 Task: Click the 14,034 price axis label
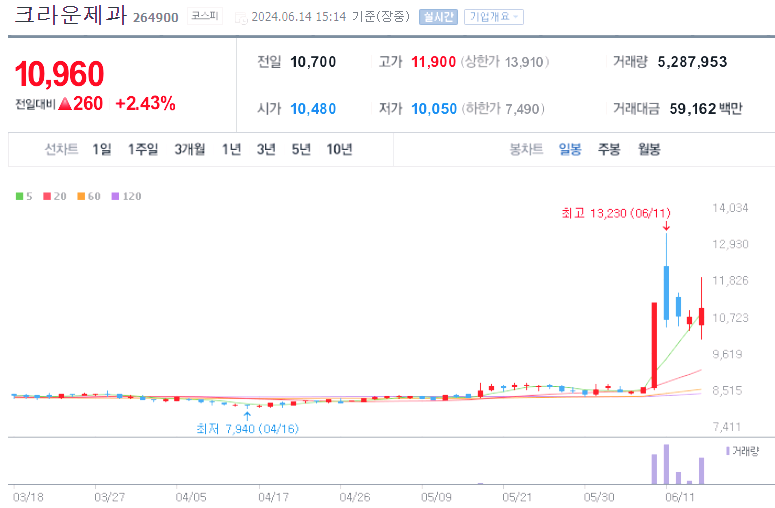(x=730, y=208)
